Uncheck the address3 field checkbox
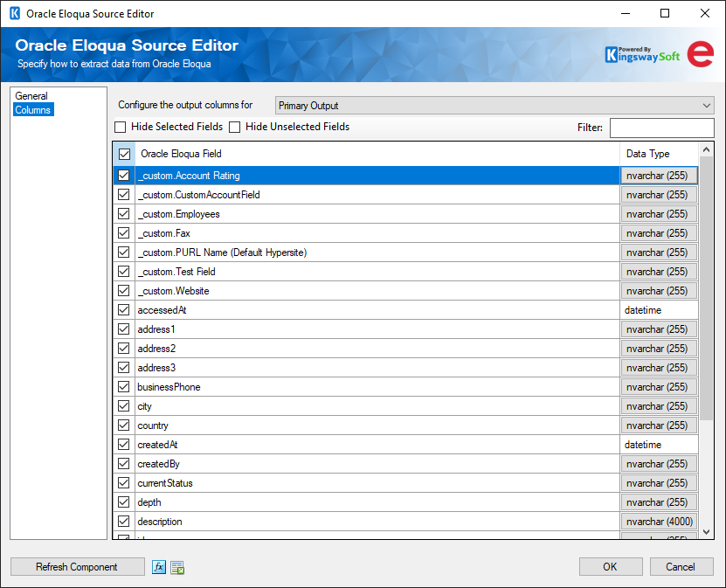 click(124, 368)
